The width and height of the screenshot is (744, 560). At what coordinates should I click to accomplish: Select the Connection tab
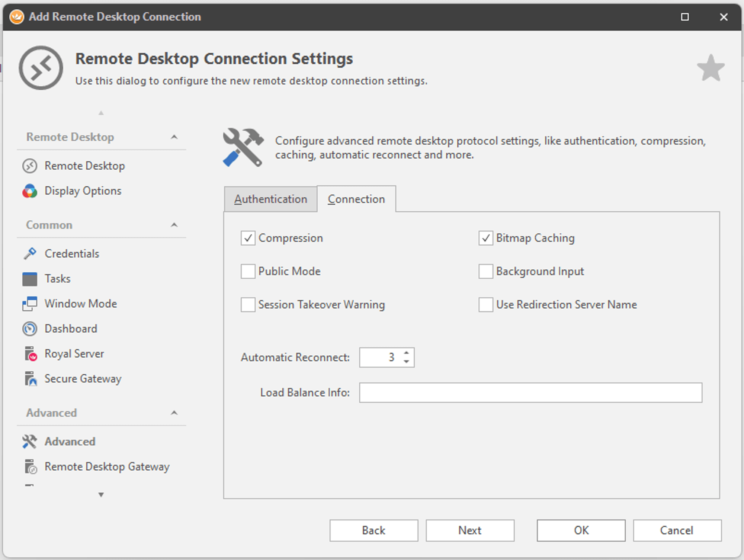pyautogui.click(x=356, y=199)
